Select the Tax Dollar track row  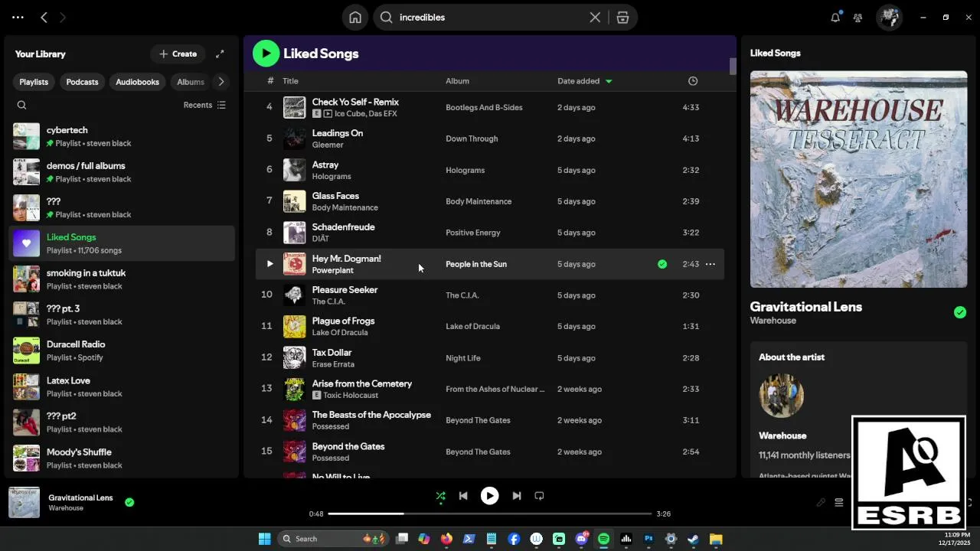click(x=489, y=357)
